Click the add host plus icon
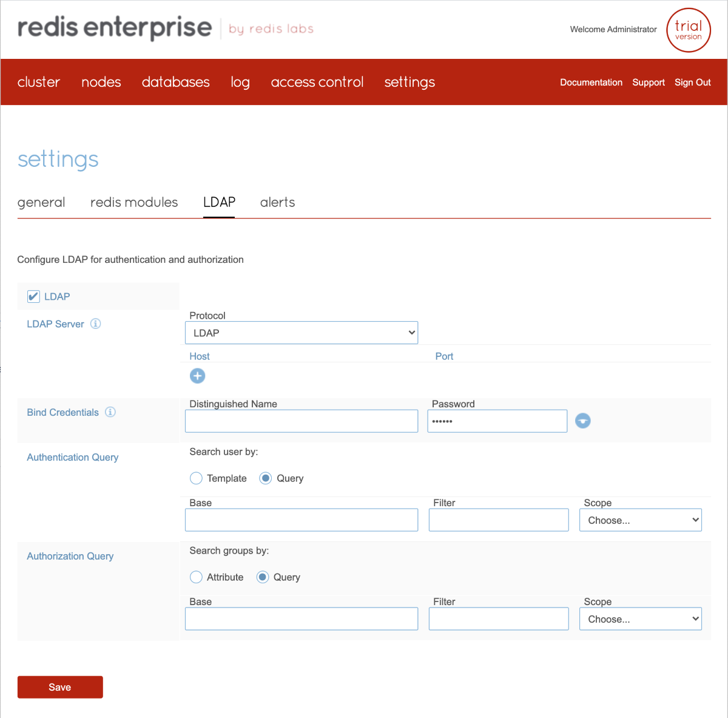 tap(197, 376)
